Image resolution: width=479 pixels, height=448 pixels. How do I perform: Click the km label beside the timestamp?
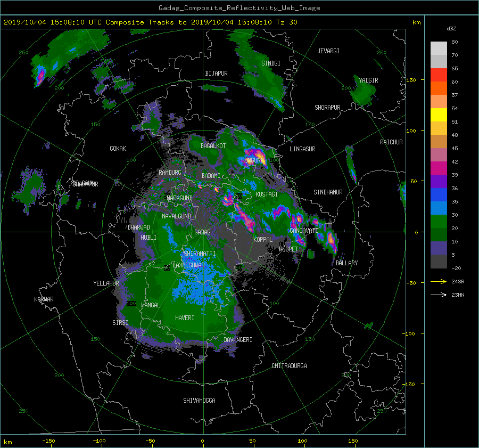tap(416, 22)
